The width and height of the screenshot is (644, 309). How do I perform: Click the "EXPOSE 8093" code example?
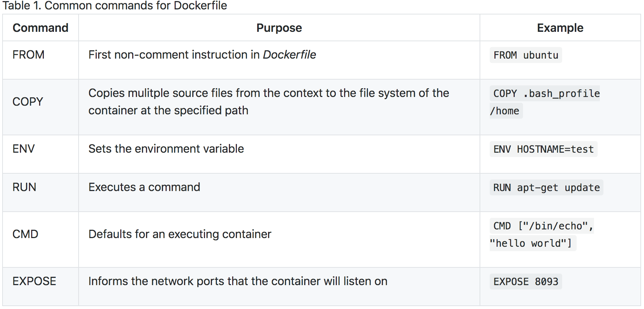[526, 282]
